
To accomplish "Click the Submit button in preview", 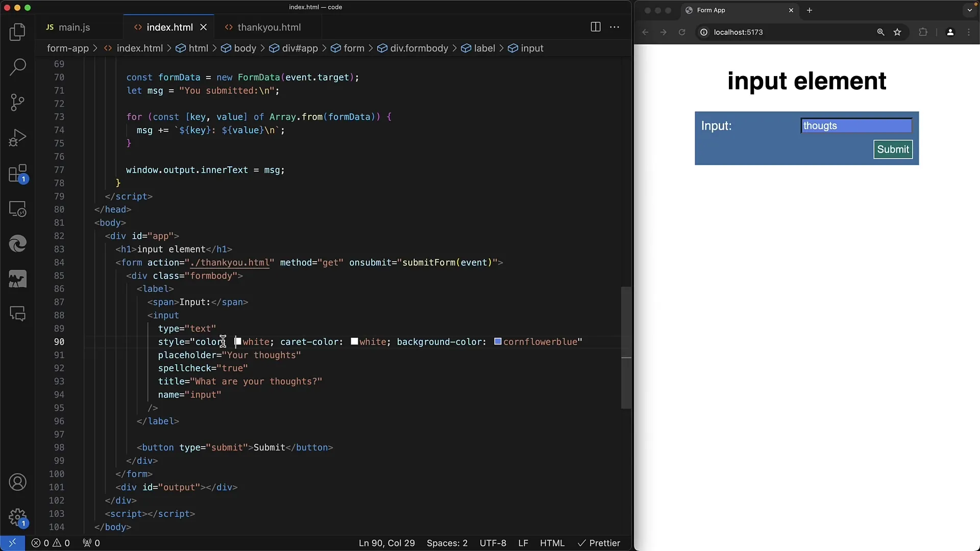I will pyautogui.click(x=893, y=148).
